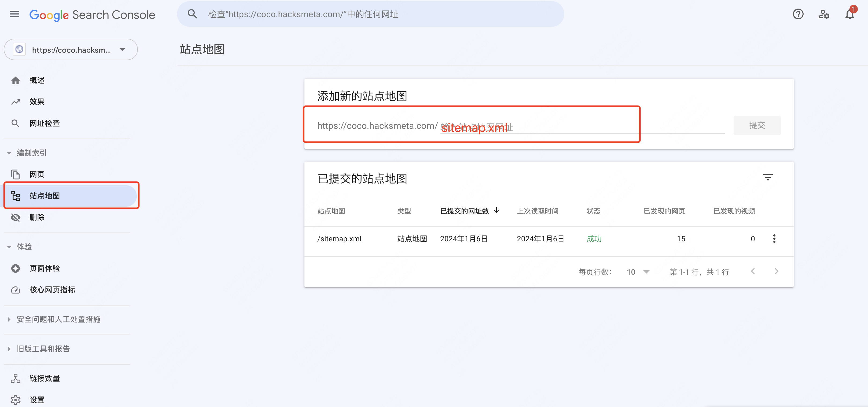Click the 已发现的视频 column header
Viewport: 868px width, 407px height.
click(x=734, y=211)
